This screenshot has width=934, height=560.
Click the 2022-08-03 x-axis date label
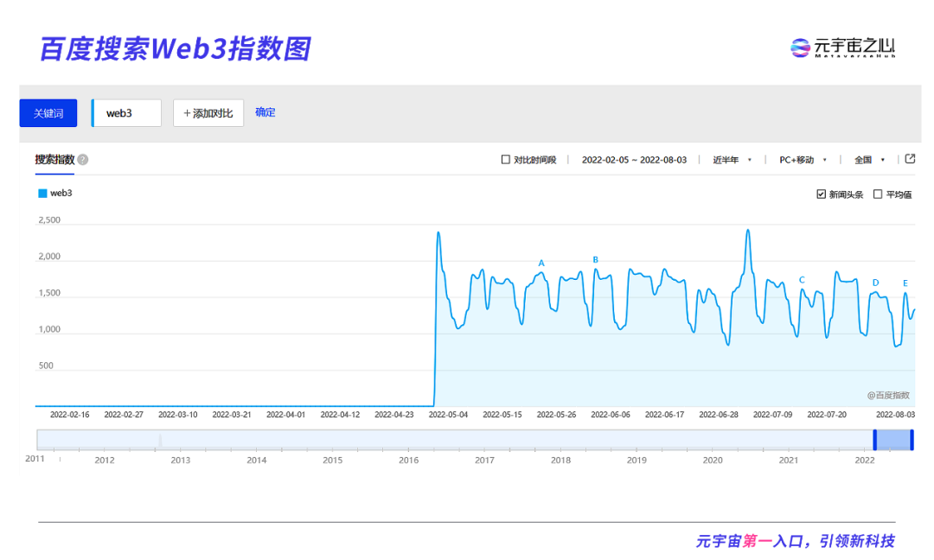(x=895, y=414)
